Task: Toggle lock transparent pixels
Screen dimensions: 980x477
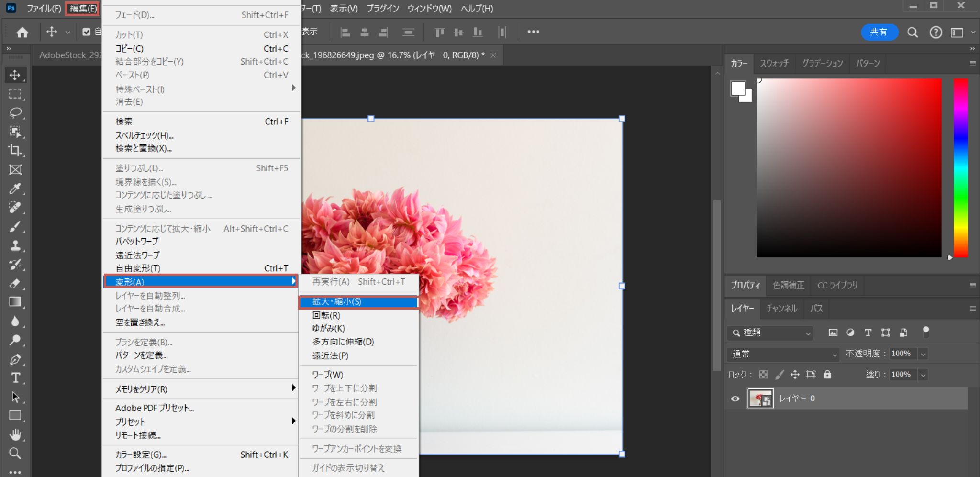Action: pos(763,375)
